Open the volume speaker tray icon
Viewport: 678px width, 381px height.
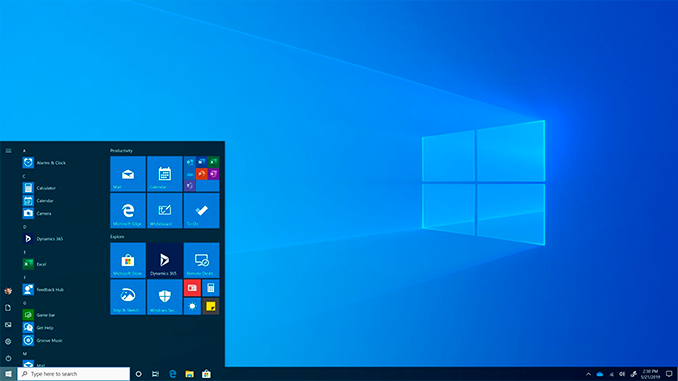tap(622, 374)
